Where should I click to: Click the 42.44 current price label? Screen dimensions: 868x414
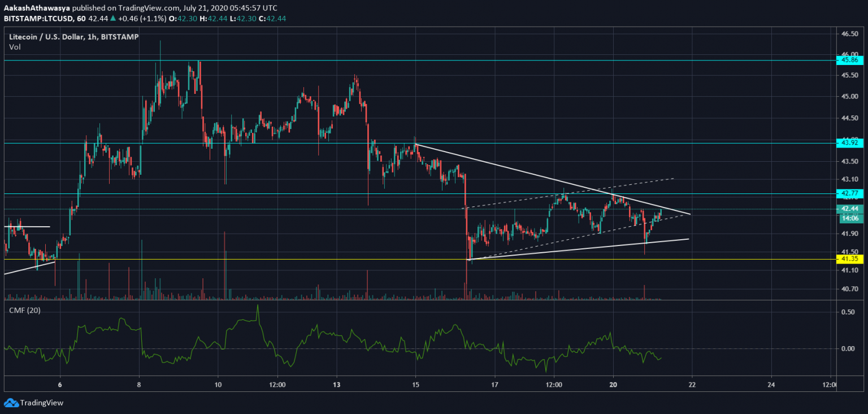pyautogui.click(x=849, y=209)
